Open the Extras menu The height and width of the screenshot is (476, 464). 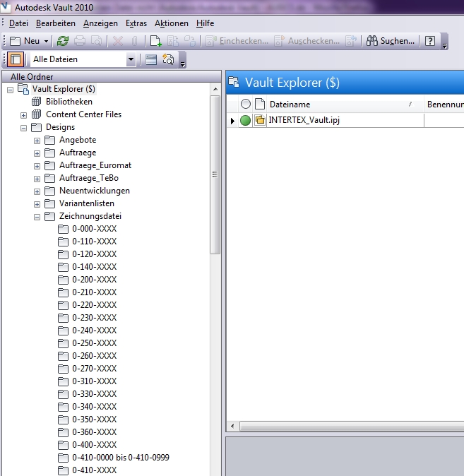(x=136, y=23)
